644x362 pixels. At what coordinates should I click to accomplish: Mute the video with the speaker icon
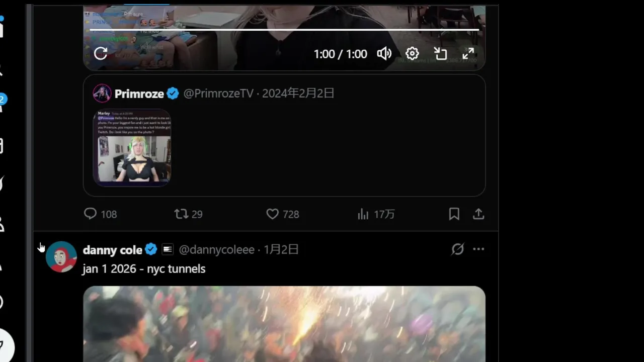point(384,54)
